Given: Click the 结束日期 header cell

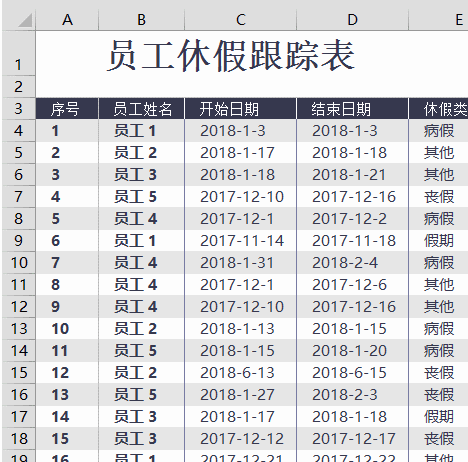Looking at the screenshot, I should click(x=352, y=109).
